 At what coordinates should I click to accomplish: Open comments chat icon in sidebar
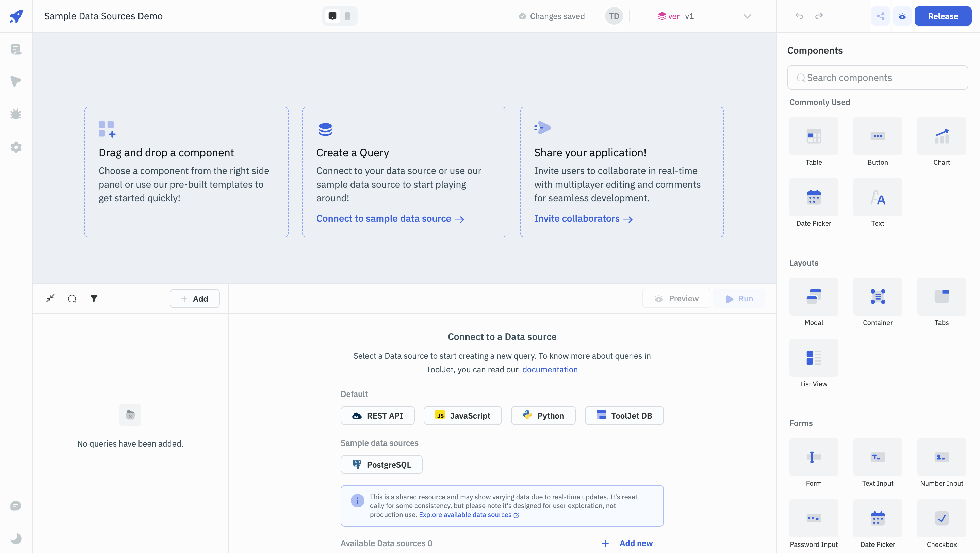click(16, 505)
